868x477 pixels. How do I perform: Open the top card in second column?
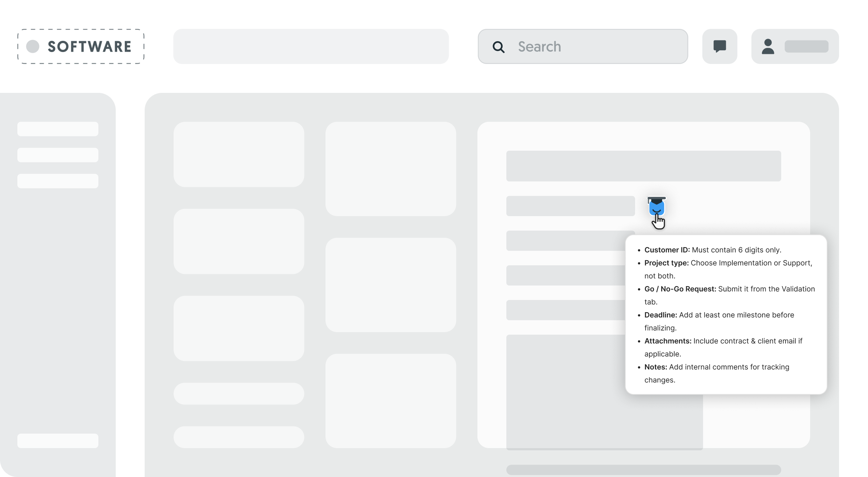391,169
